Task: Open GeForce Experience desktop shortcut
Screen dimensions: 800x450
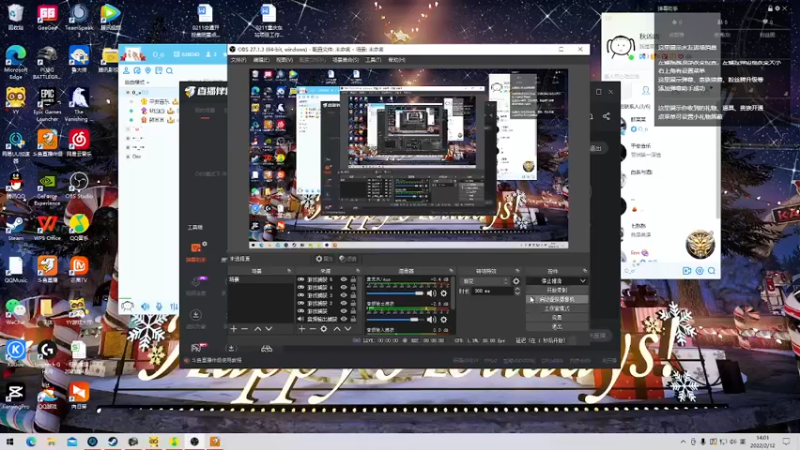Action: (47, 189)
